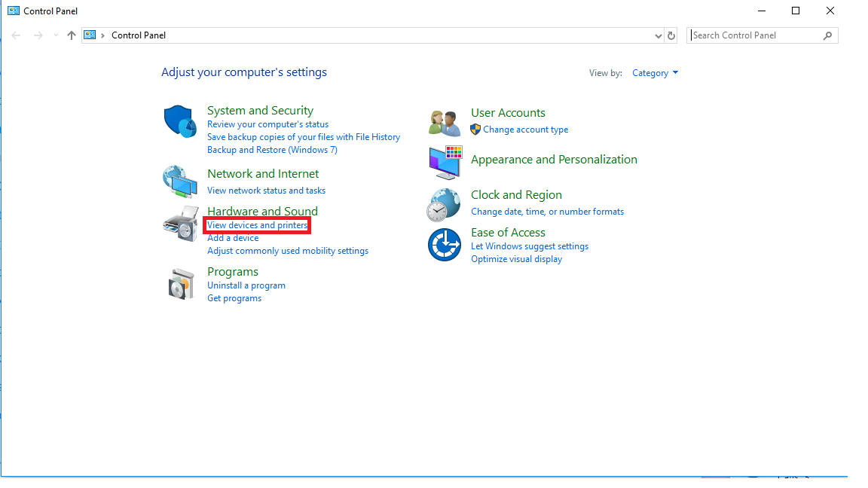The image size is (868, 488).
Task: Click the System and Security shield icon
Action: click(x=180, y=121)
